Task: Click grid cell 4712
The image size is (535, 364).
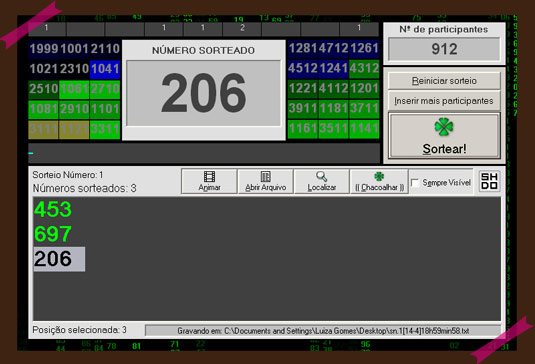Action: click(333, 48)
